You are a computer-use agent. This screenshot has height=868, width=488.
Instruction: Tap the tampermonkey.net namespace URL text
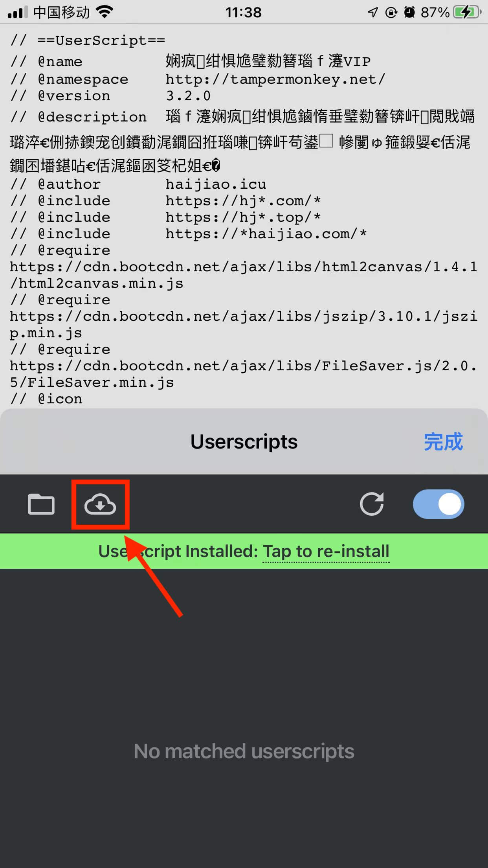275,79
